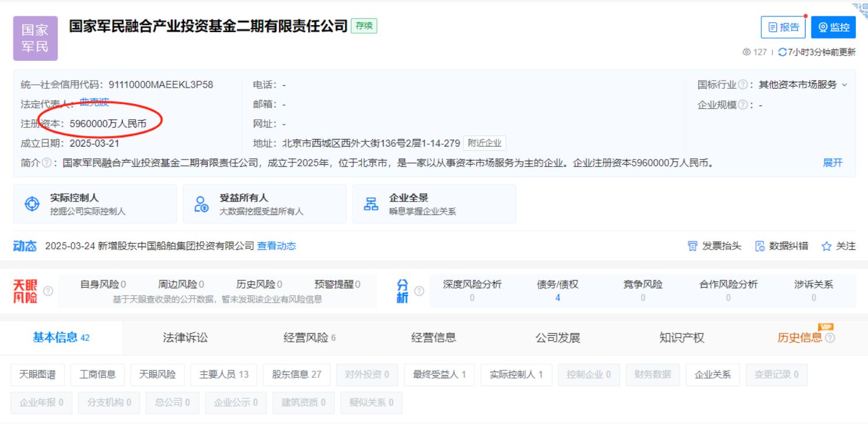Open the 经营风险 tab
868x434 pixels.
click(309, 338)
